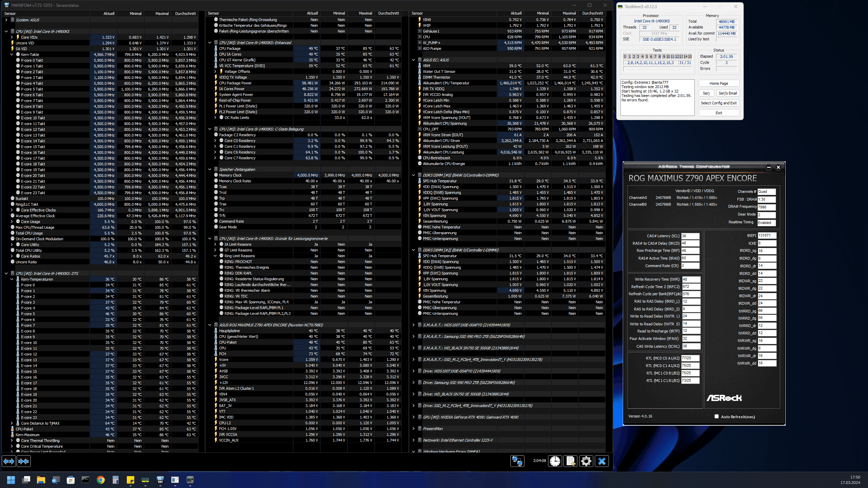This screenshot has height=488, width=868.
Task: Click the Durchschnitt column header in first panel
Action: [185, 14]
